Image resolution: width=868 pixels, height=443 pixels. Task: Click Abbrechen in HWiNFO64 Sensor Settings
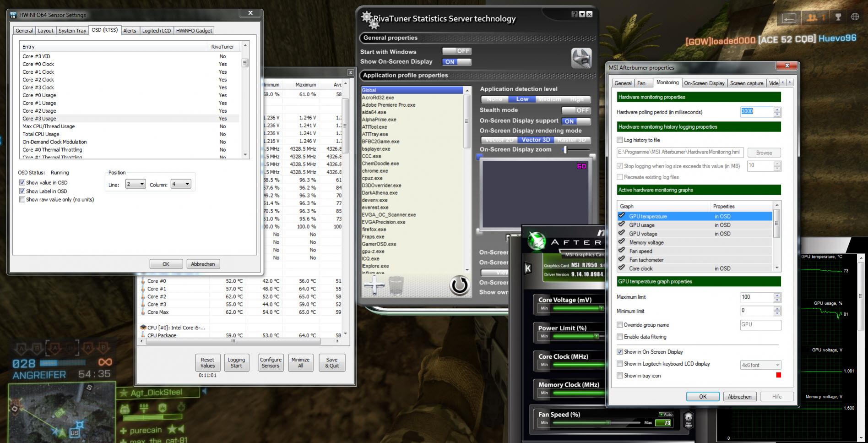[x=203, y=264]
